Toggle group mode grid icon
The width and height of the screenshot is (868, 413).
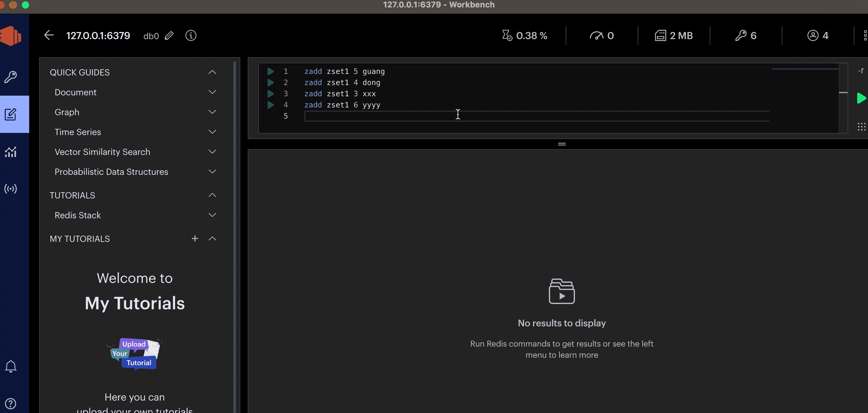tap(861, 127)
